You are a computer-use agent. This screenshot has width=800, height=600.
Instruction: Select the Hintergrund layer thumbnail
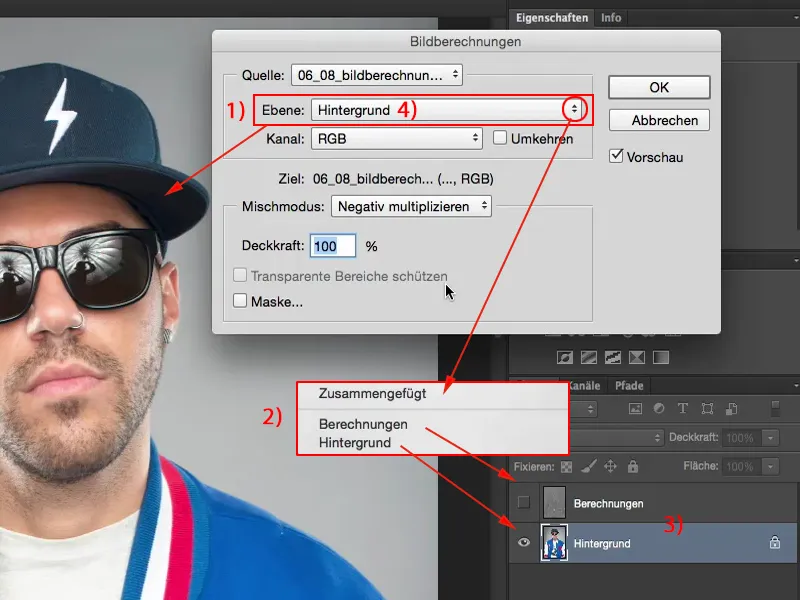[554, 543]
